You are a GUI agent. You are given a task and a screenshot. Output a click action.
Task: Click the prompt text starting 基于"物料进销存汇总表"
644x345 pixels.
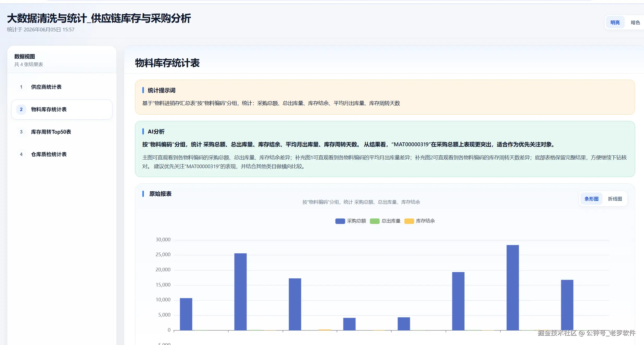coord(271,103)
